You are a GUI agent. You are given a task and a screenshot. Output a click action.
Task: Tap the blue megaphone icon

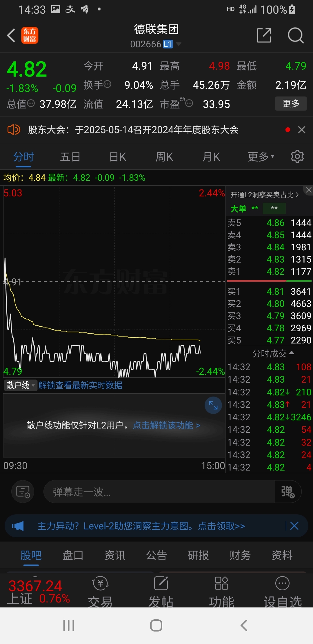click(18, 526)
